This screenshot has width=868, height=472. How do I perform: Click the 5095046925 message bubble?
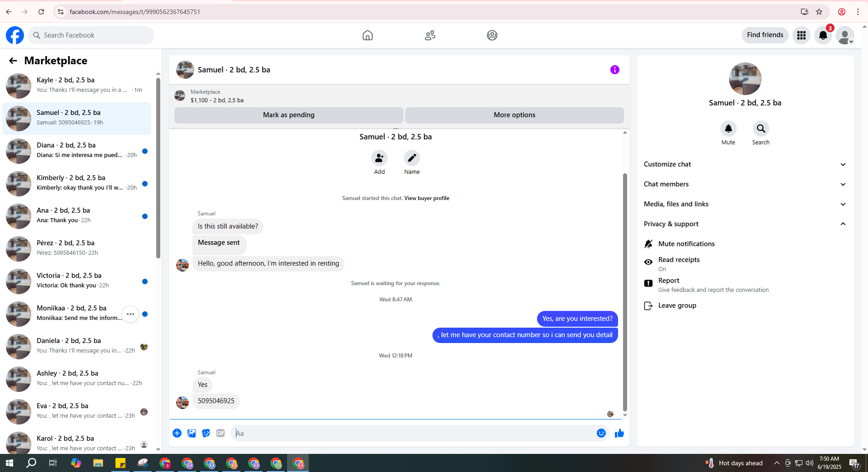216,401
